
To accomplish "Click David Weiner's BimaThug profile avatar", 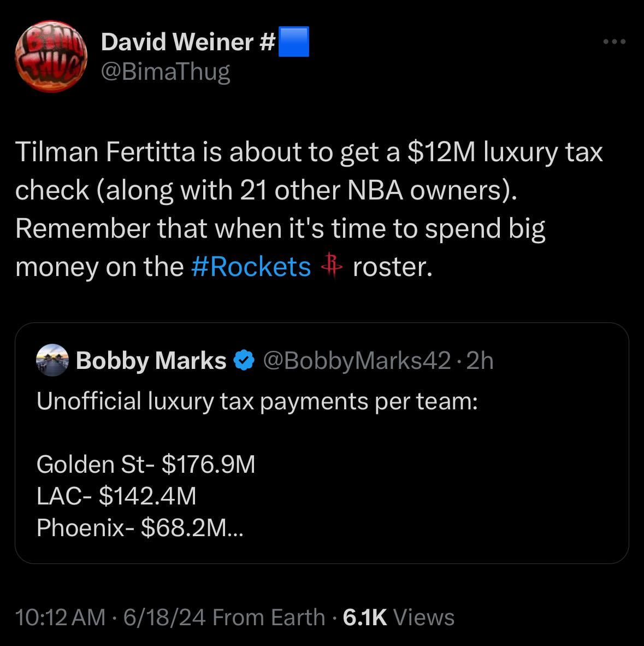I will tap(50, 56).
